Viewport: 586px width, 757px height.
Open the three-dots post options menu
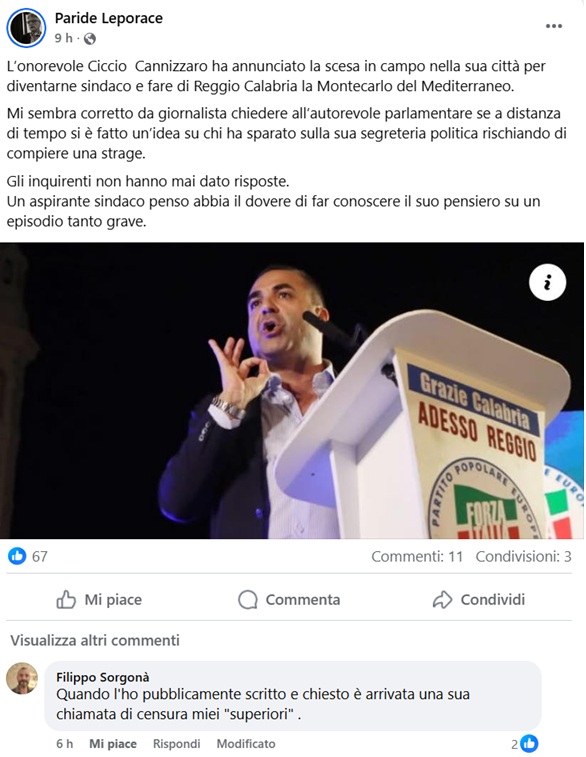point(554,26)
